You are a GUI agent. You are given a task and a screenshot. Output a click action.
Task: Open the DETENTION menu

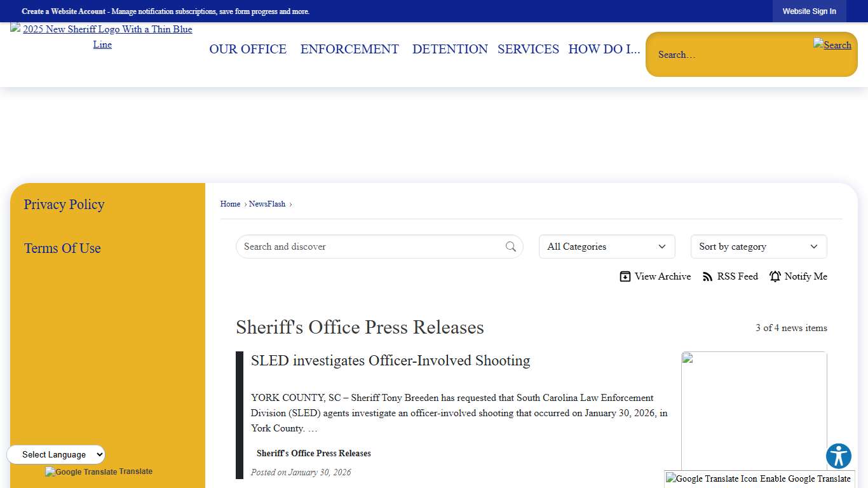click(449, 49)
